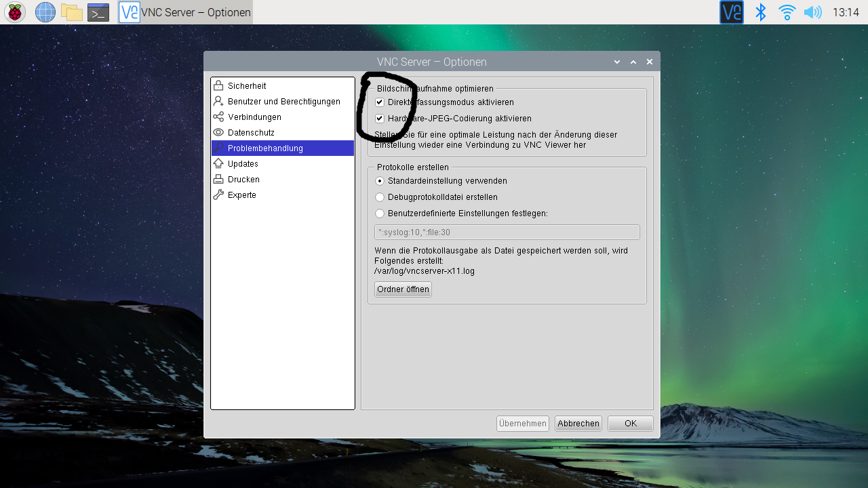Click the Benutzer und Berechtigungen user icon

tap(218, 102)
